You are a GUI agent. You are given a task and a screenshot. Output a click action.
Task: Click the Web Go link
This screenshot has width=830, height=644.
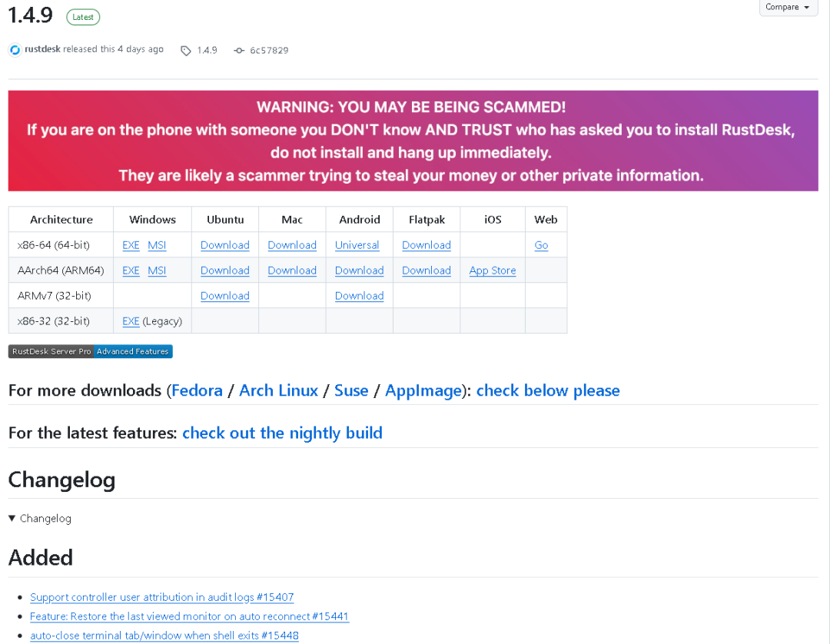[541, 245]
